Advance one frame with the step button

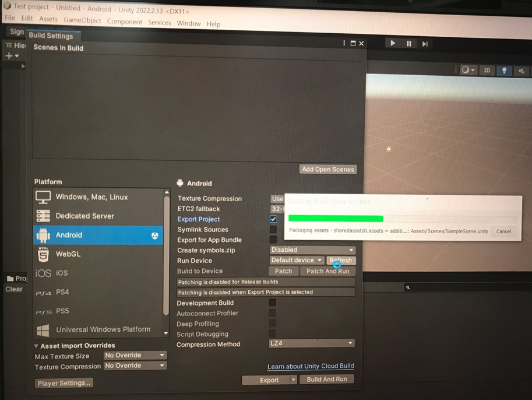click(x=425, y=44)
